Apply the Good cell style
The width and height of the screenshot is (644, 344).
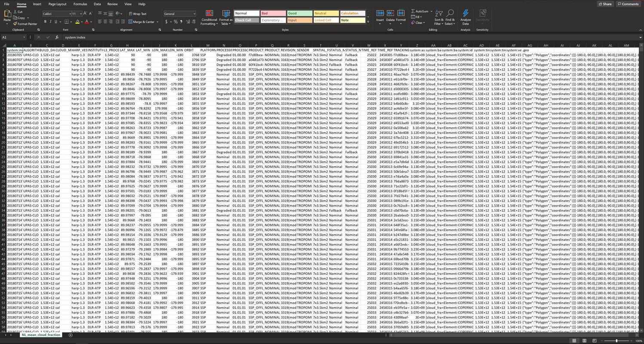(x=300, y=13)
